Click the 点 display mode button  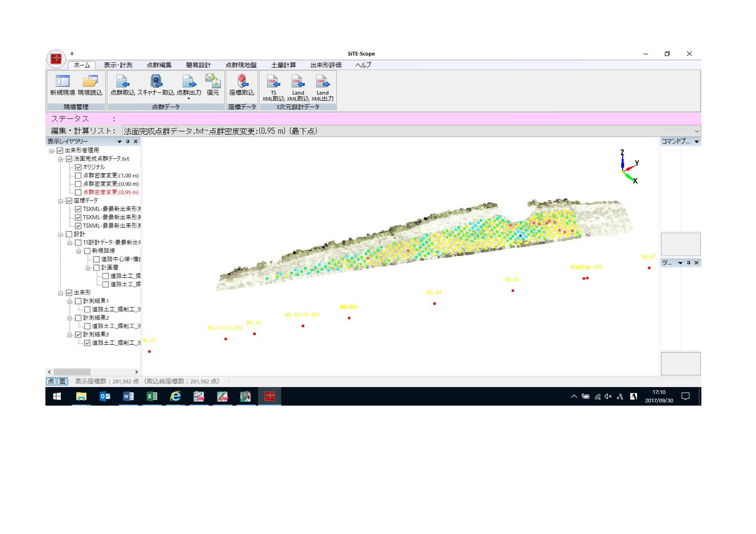pos(51,381)
